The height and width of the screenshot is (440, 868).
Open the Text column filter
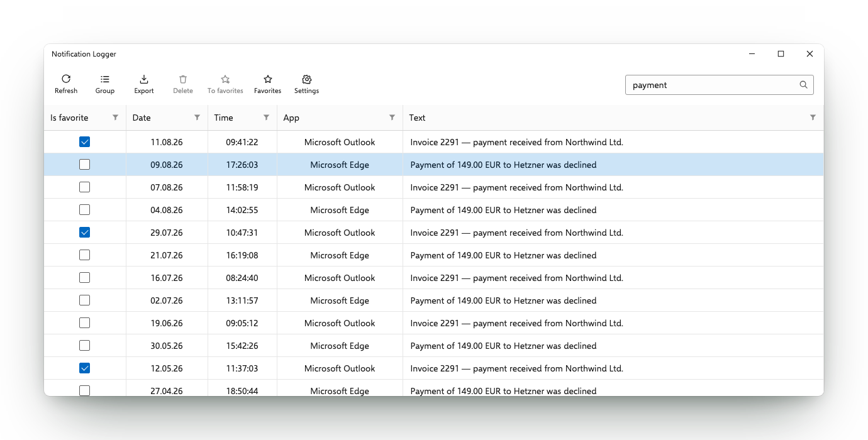813,118
